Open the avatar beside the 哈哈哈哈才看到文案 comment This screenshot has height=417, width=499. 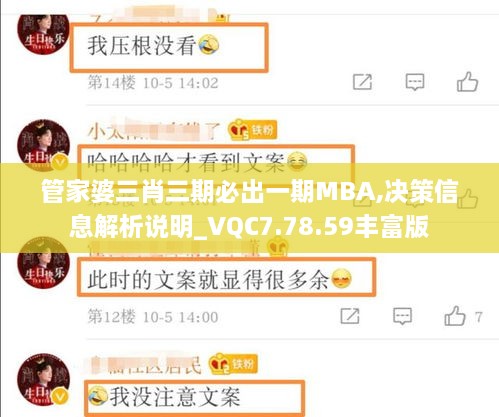pos(43,145)
